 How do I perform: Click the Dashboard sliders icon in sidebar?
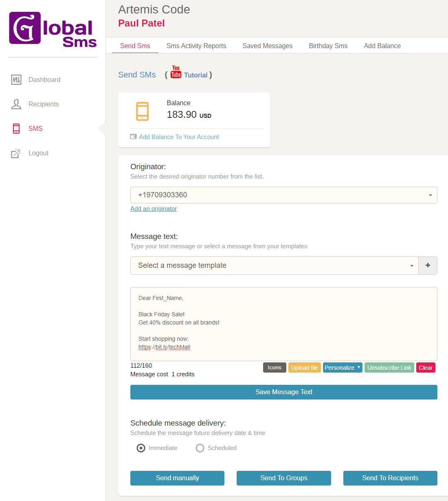16,80
